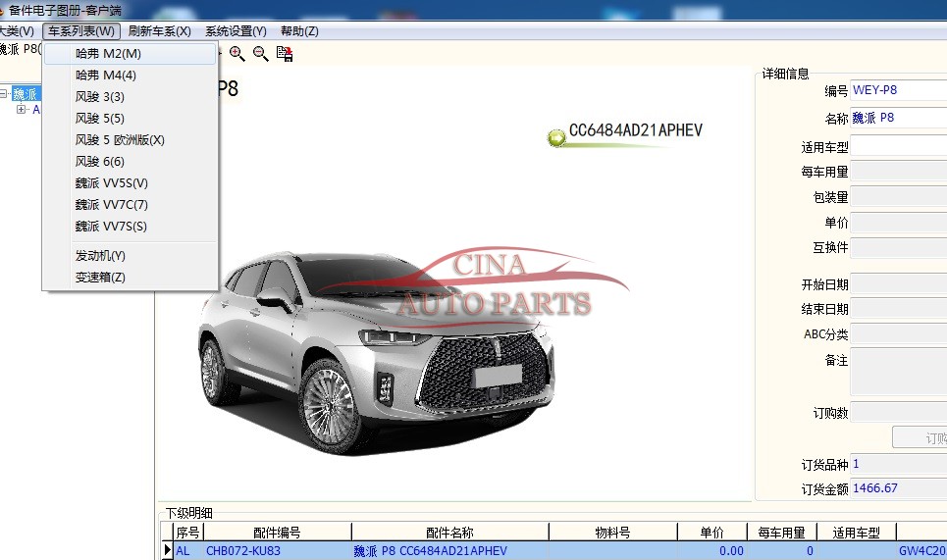Click the save/export toolbar icon
The height and width of the screenshot is (560, 947).
pos(285,53)
